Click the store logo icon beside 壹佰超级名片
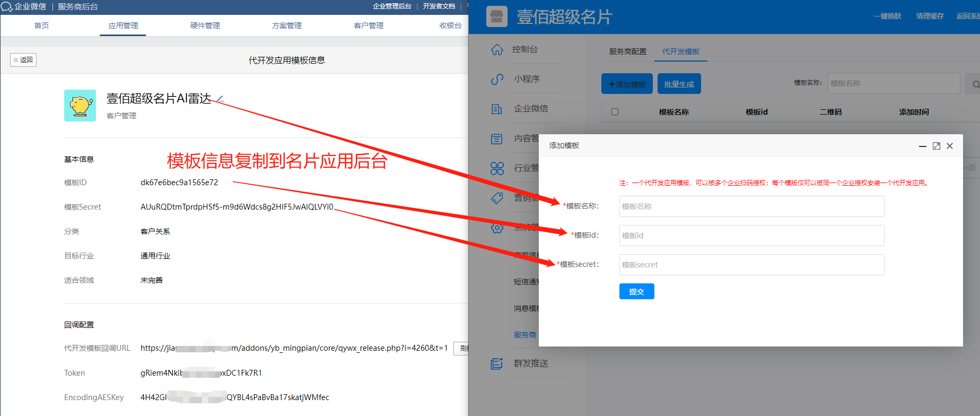Screen dimensions: 980x416 (497, 16)
